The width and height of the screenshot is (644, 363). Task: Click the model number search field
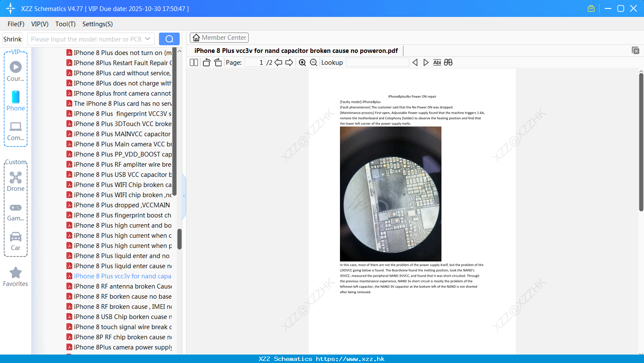pyautogui.click(x=86, y=39)
